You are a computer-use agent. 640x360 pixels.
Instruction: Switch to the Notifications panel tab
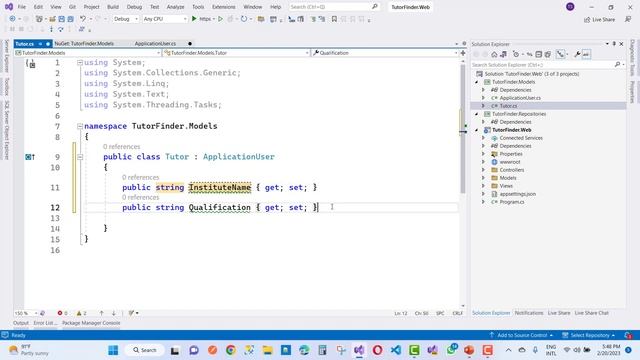coord(529,313)
